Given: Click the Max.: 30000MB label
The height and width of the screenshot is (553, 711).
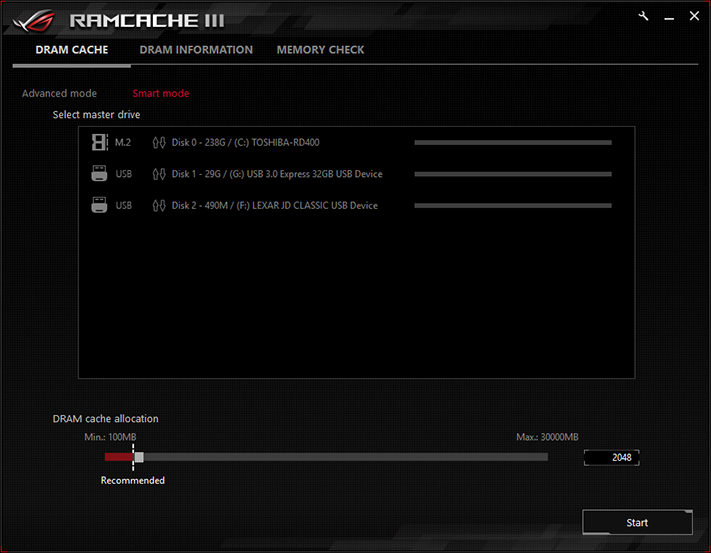Looking at the screenshot, I should tap(547, 437).
